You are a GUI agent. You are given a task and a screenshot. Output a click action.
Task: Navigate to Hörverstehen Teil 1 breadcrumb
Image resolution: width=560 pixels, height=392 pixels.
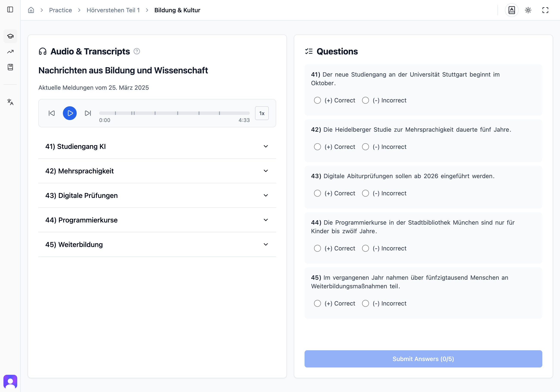tap(113, 10)
